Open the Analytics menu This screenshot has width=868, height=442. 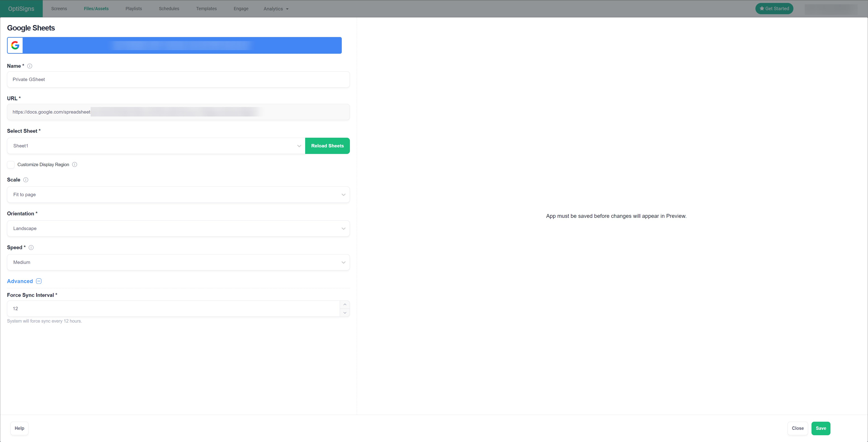276,9
